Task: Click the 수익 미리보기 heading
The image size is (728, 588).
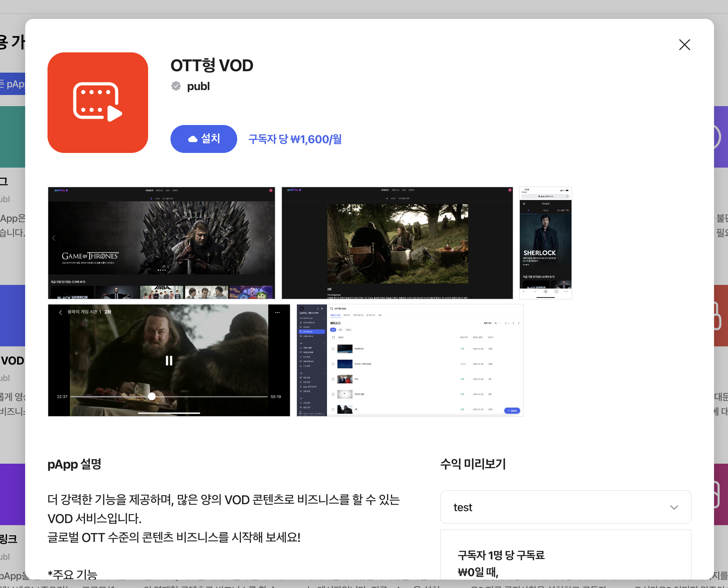Action: click(x=473, y=464)
